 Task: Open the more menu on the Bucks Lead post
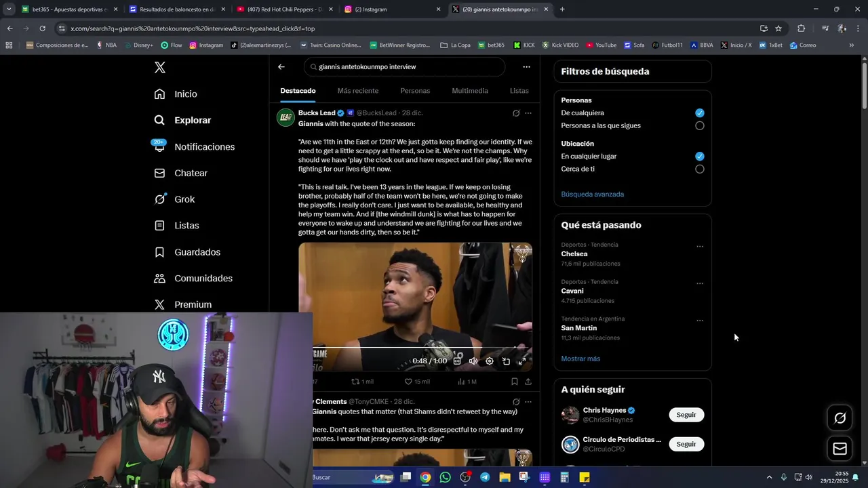[528, 113]
